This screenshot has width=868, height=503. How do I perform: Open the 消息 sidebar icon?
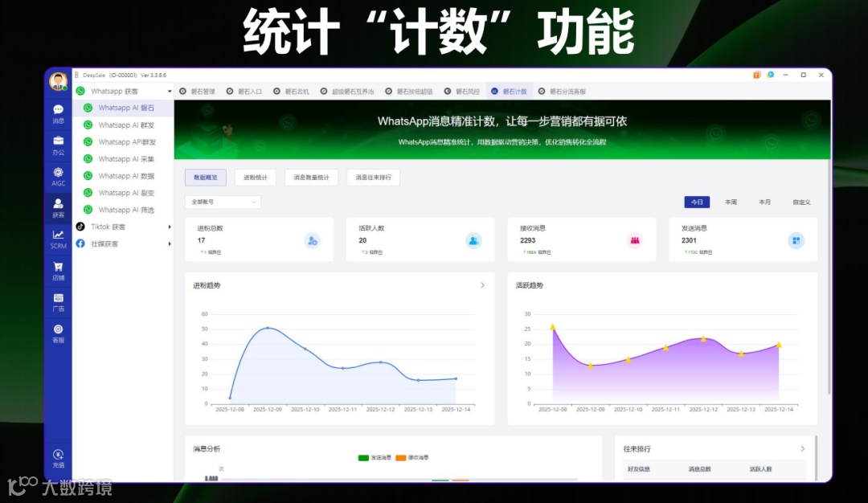coord(58,113)
